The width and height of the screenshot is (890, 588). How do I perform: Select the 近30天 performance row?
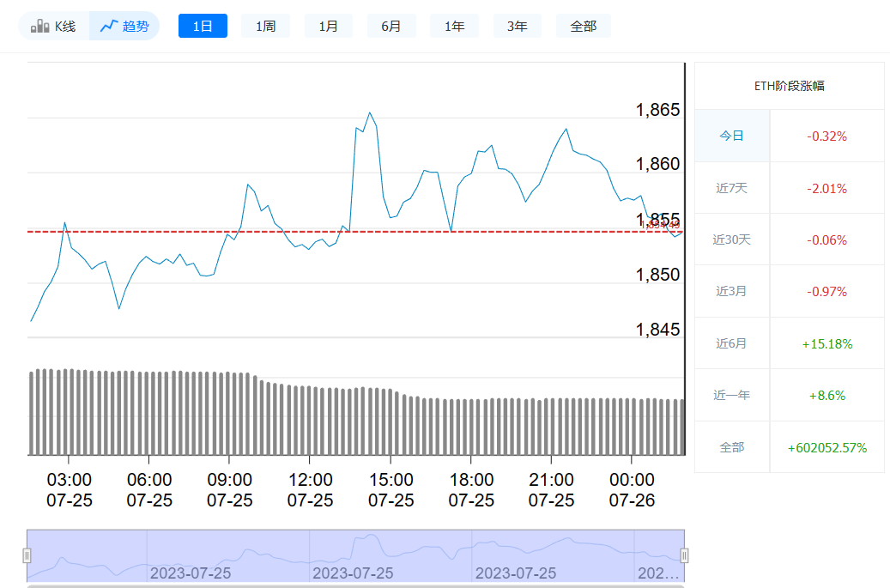coord(789,239)
